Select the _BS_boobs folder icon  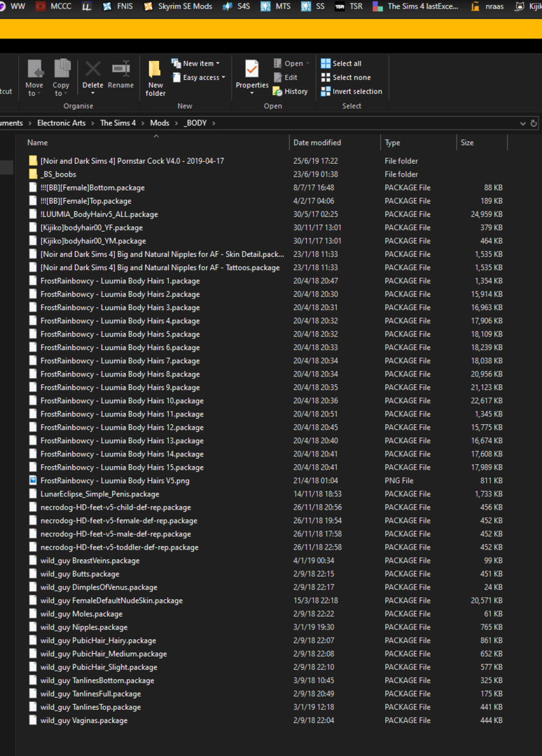click(33, 174)
